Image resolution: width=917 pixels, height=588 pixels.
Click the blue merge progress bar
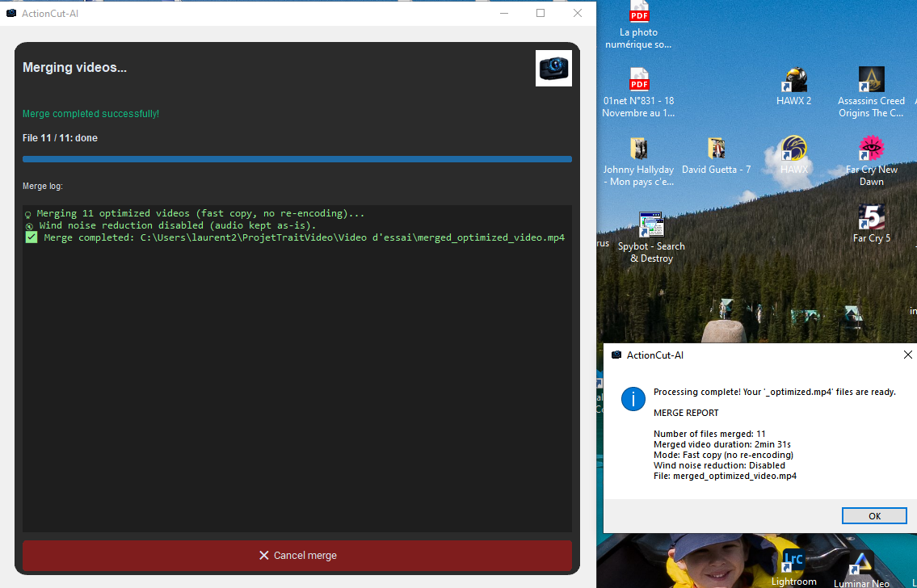pos(297,159)
